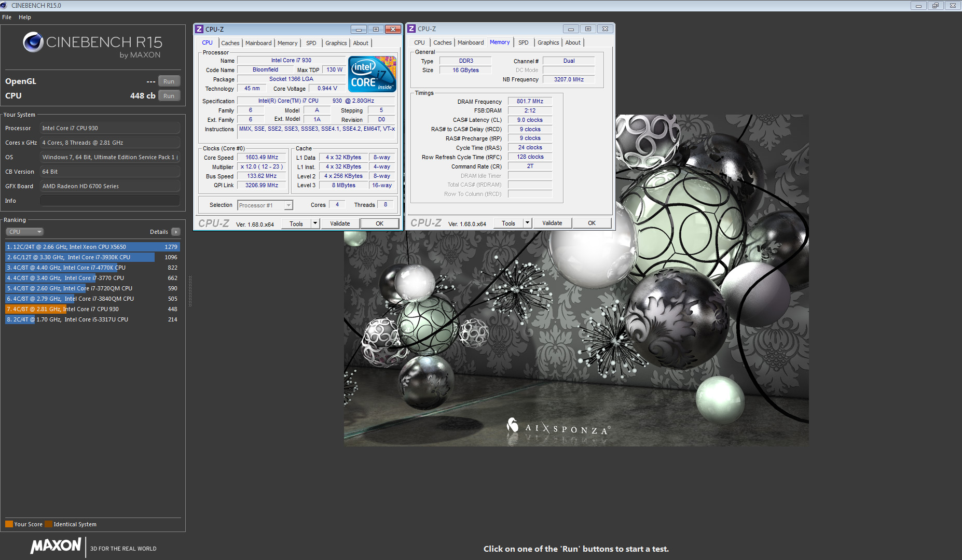
Task: Click Tools button in left CPU-Z window
Action: pyautogui.click(x=296, y=223)
